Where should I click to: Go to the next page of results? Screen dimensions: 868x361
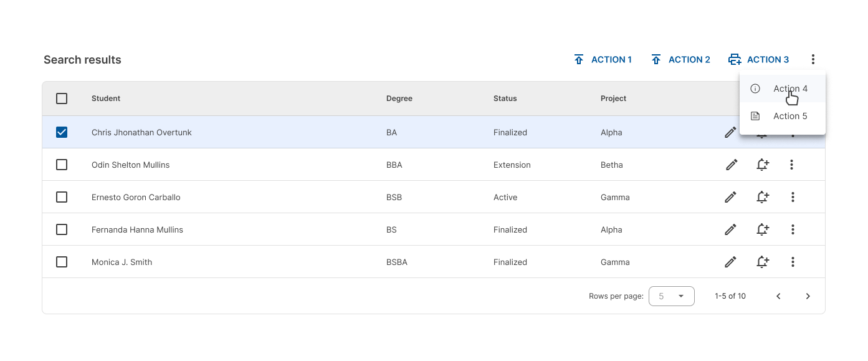tap(808, 296)
